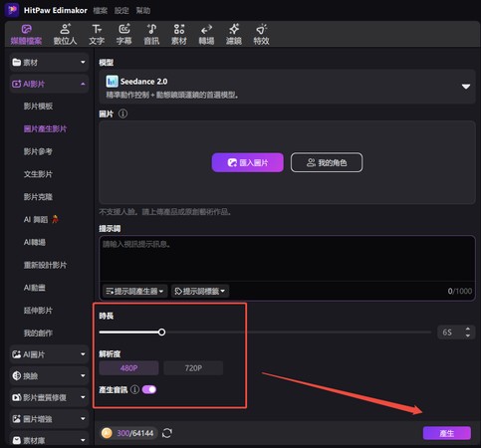Open the 幫助 help menu
The image size is (481, 448).
143,11
